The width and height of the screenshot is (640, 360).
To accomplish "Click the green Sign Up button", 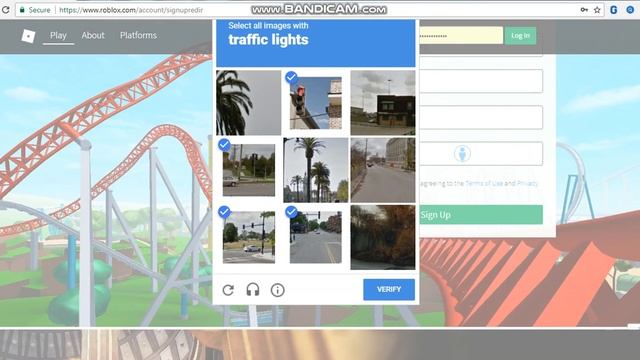I will coord(481,215).
